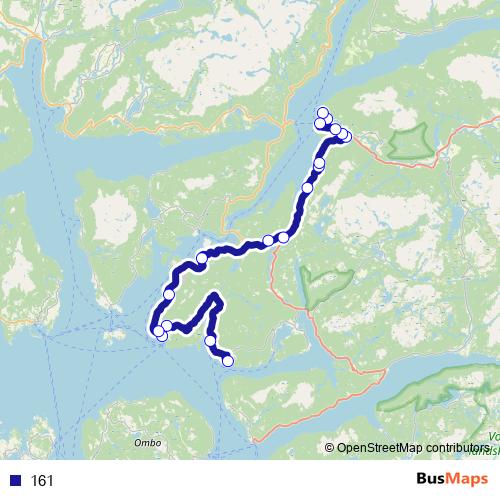Select the lone stop marker midway along northeast stretch
The image size is (500, 500).
(x=307, y=188)
